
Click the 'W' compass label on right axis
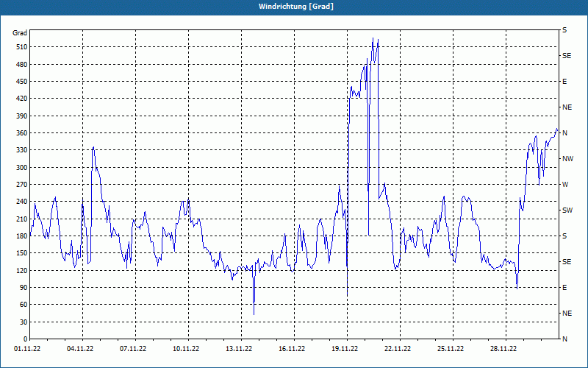(x=565, y=185)
